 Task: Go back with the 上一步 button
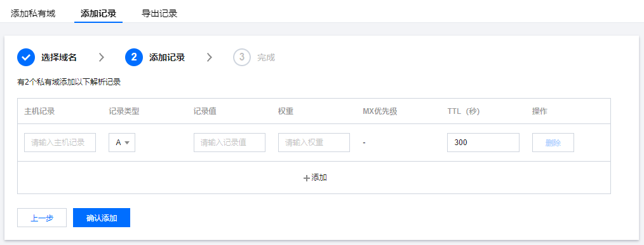pyautogui.click(x=42, y=218)
